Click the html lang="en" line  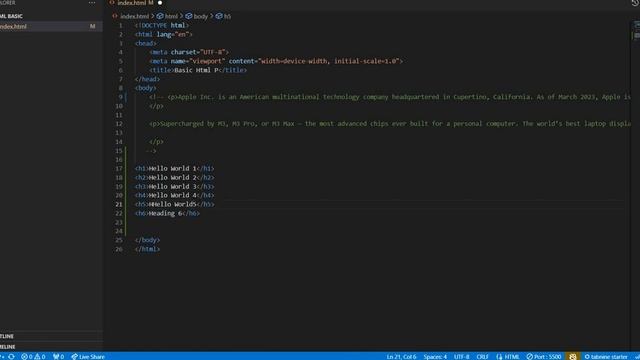coord(164,34)
